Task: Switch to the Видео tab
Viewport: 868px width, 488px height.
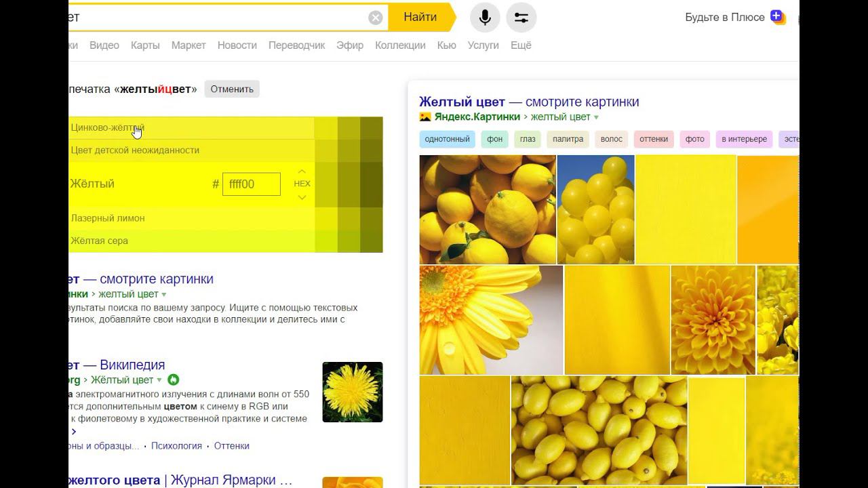Action: 104,45
